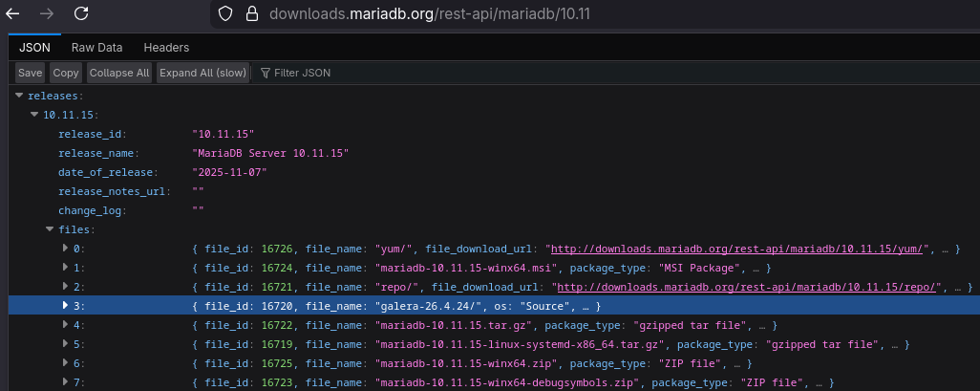Screen dimensions: 980x391
Task: Click the shield tracking protection icon
Action: [x=225, y=14]
